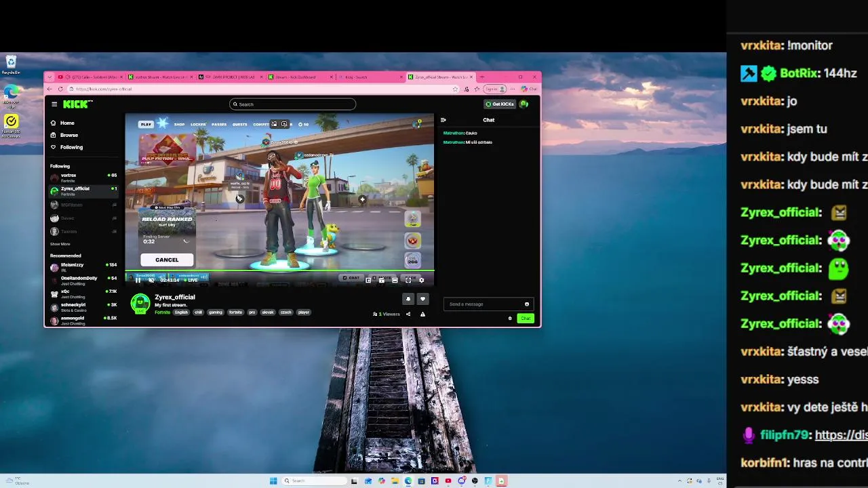Open the Kick hamburger menu
This screenshot has width=868, height=488.
tap(54, 104)
